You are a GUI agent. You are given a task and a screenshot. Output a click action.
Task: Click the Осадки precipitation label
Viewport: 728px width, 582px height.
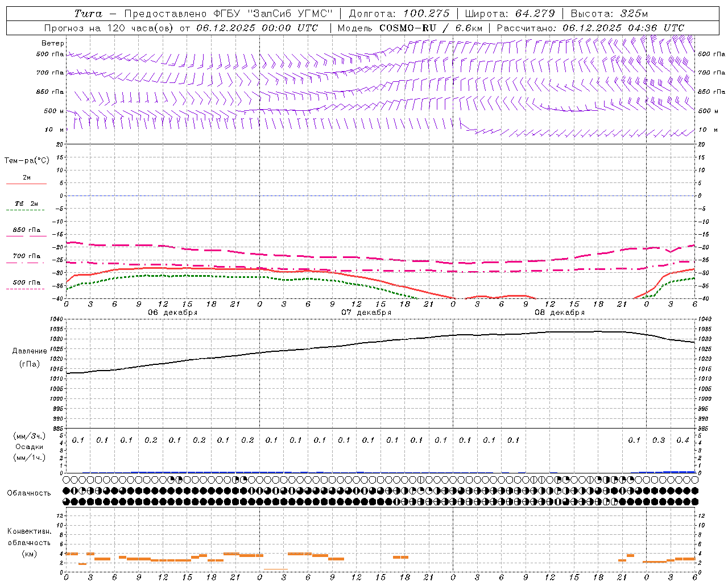tap(30, 447)
